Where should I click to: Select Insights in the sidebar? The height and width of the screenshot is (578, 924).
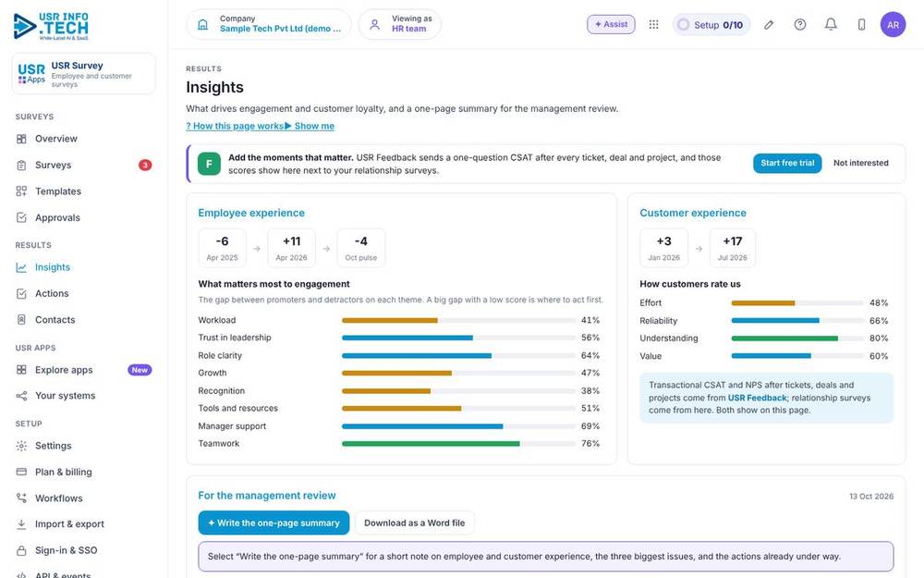tap(53, 267)
